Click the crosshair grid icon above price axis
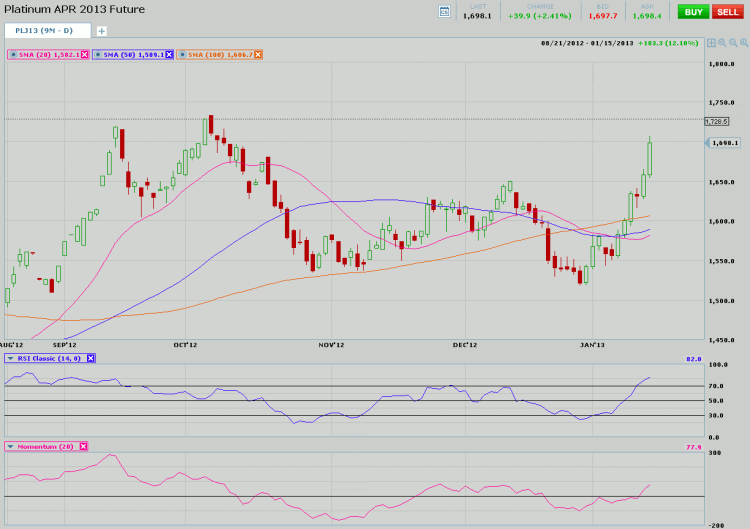Viewport: 750px width, 529px height. 710,43
